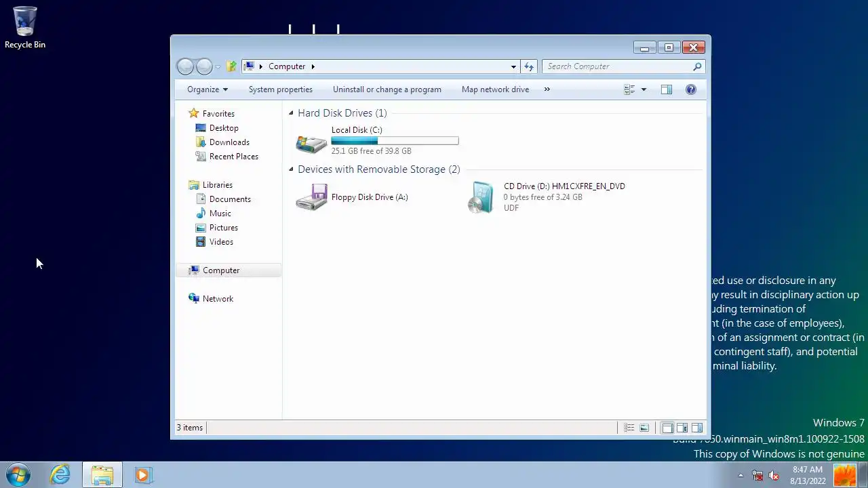Click the muted volume tray icon
This screenshot has height=488, width=868.
click(x=774, y=476)
